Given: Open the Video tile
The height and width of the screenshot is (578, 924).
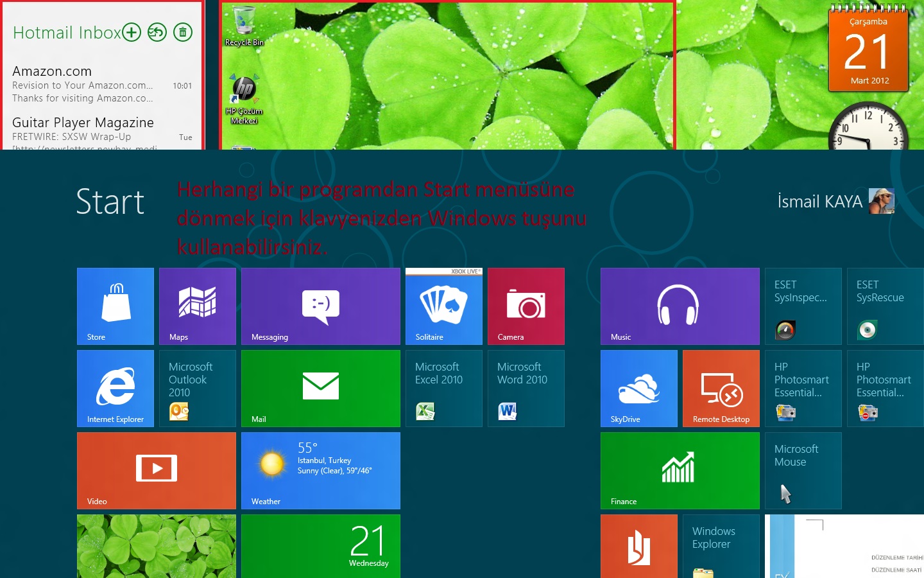Looking at the screenshot, I should tap(157, 471).
